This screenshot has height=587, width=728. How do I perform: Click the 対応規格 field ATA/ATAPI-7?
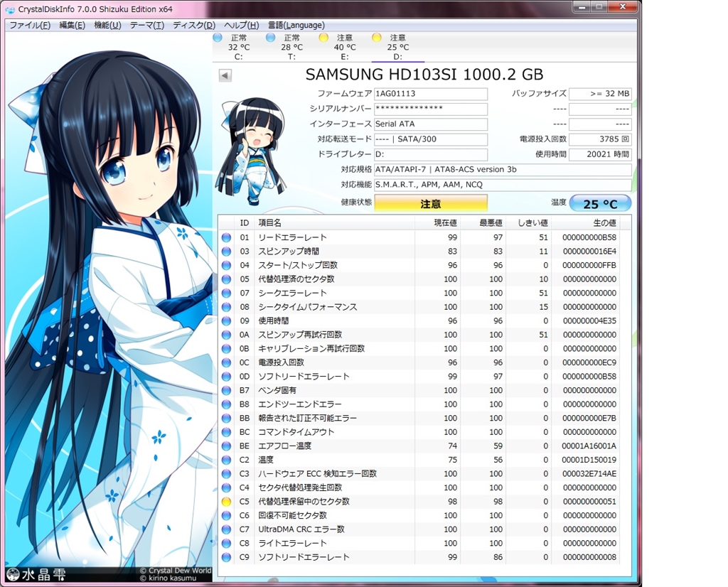503,169
